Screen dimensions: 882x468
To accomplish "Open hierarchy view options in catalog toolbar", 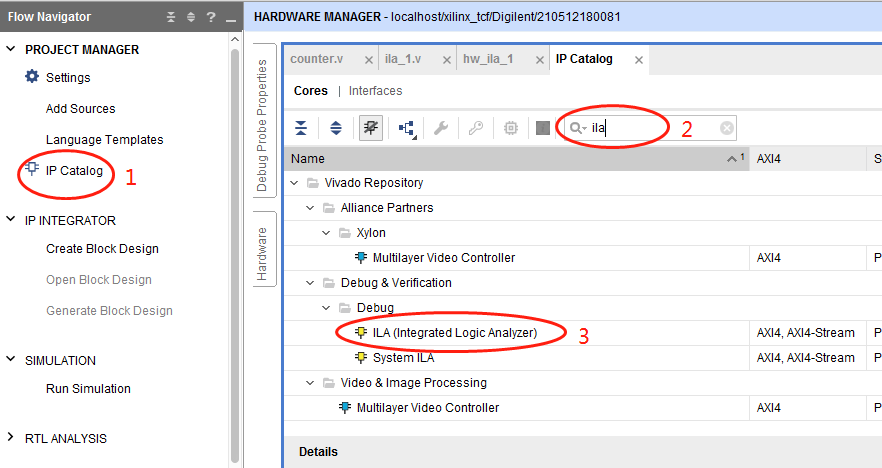I will [x=407, y=129].
